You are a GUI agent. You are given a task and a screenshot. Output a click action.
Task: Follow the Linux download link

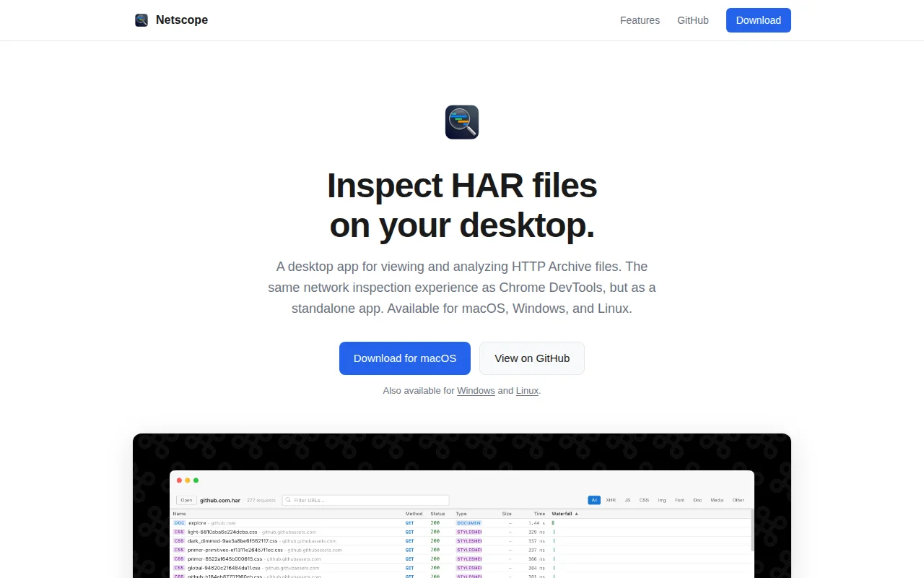(x=527, y=391)
